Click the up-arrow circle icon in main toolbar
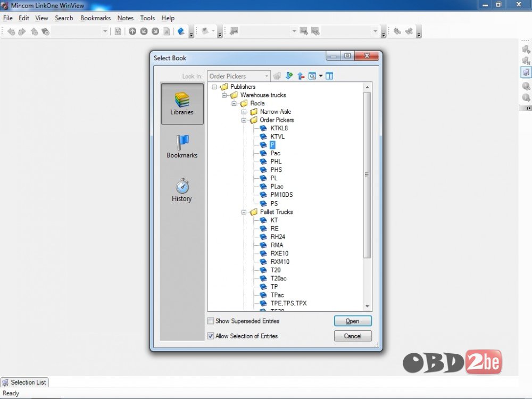 (132, 31)
